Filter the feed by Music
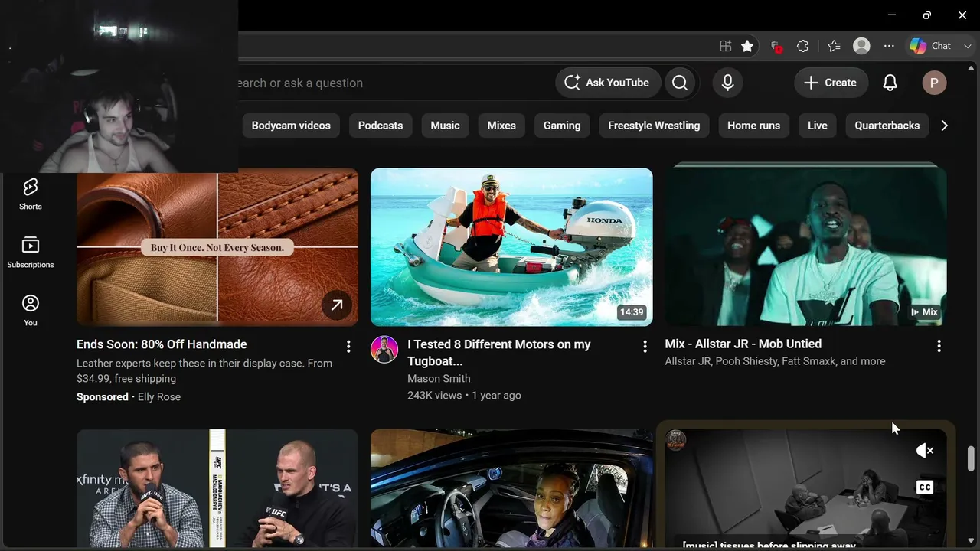The image size is (980, 551). tap(445, 126)
